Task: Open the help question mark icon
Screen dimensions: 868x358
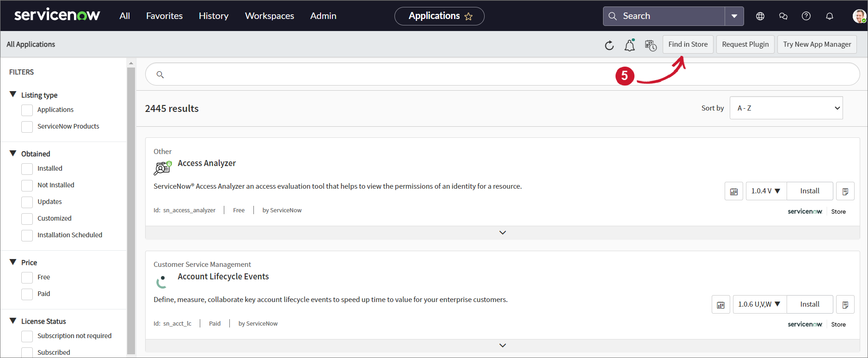Action: coord(806,16)
